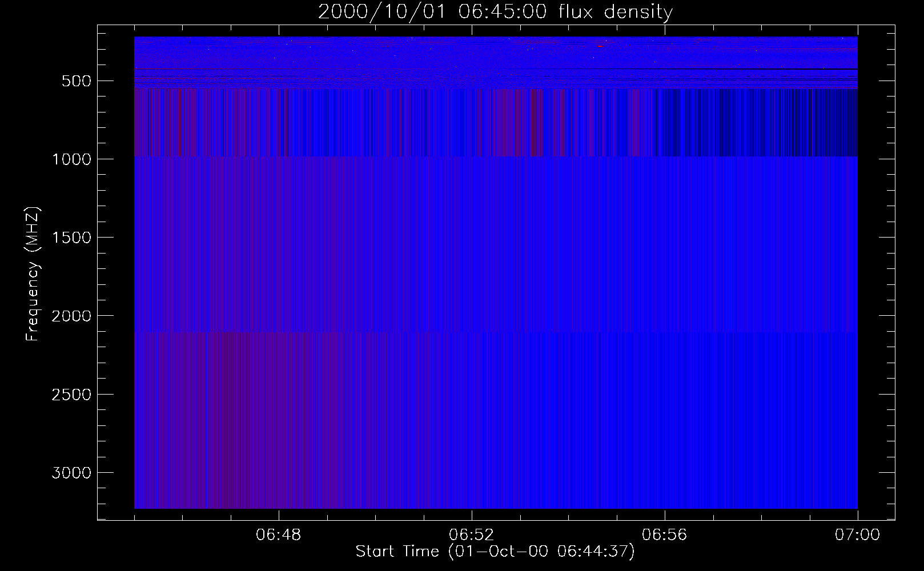924x571 pixels.
Task: Click the 2000 frequency tick label
Action: click(71, 316)
